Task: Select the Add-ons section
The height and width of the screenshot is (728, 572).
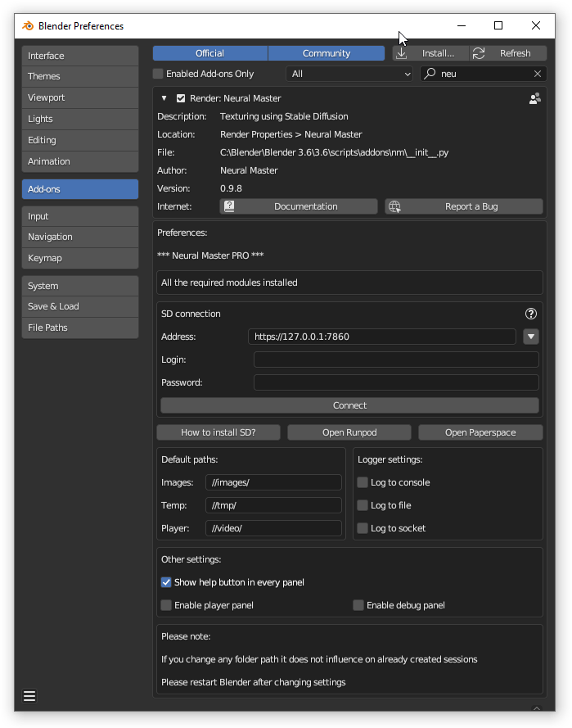Action: pos(80,189)
